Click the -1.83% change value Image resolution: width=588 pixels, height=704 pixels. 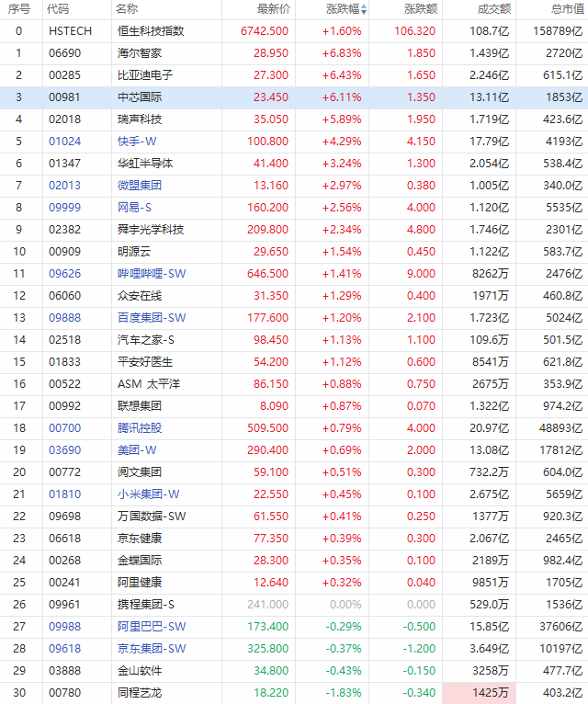(x=344, y=692)
